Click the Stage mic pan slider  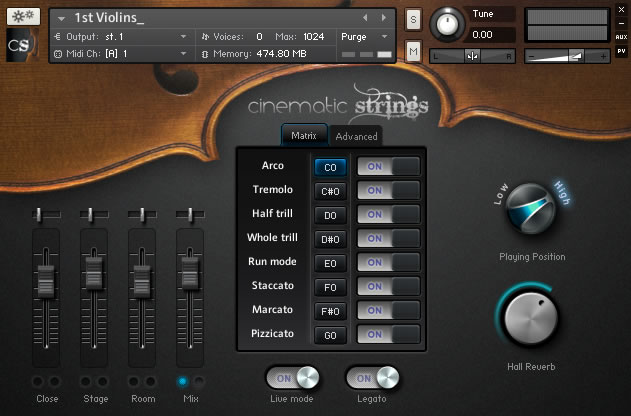[94, 215]
